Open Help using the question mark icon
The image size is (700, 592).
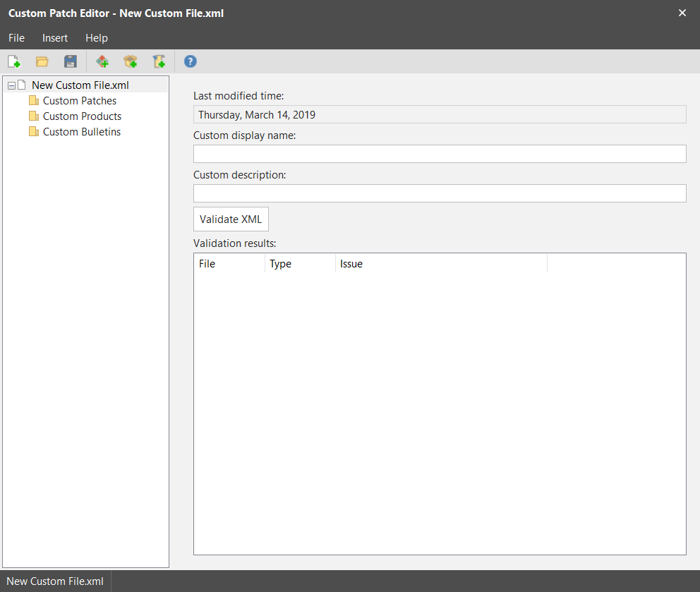190,61
